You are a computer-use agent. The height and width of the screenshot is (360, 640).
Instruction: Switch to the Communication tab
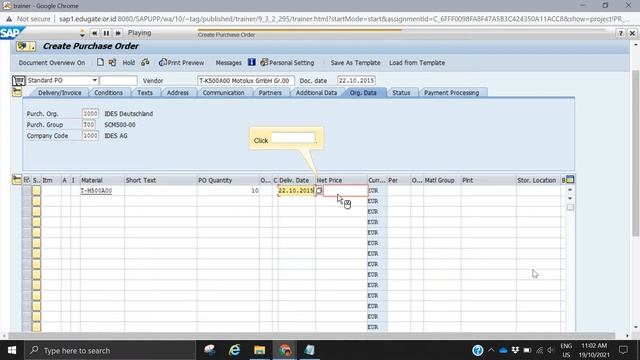[223, 93]
